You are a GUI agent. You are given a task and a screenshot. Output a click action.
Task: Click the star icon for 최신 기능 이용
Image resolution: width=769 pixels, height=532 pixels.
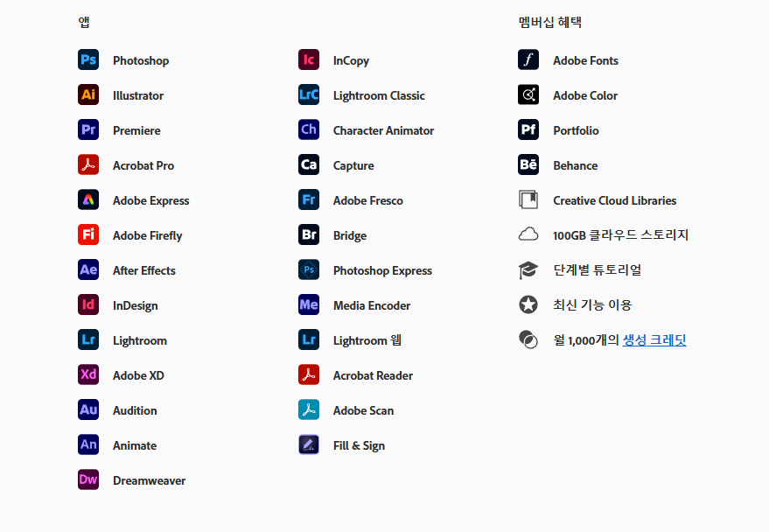pos(528,304)
